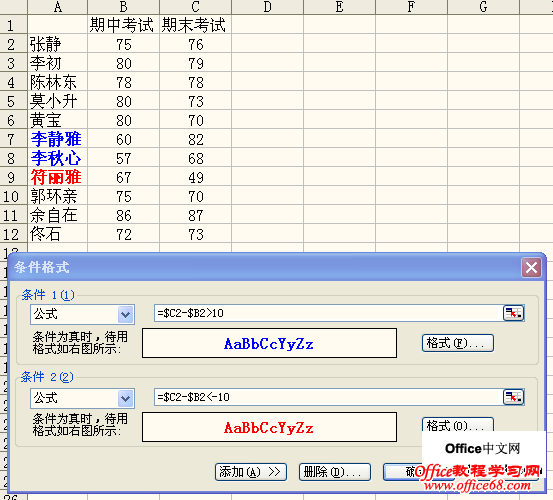Viewport: 553px width, 500px height.
Task: Click the range selector icon for condition 2 formula
Action: pos(513,397)
